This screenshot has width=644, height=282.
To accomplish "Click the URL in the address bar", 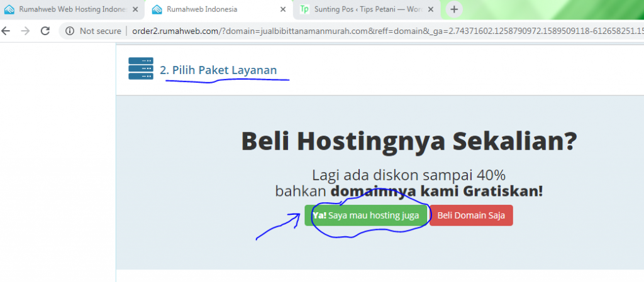I will pyautogui.click(x=387, y=31).
